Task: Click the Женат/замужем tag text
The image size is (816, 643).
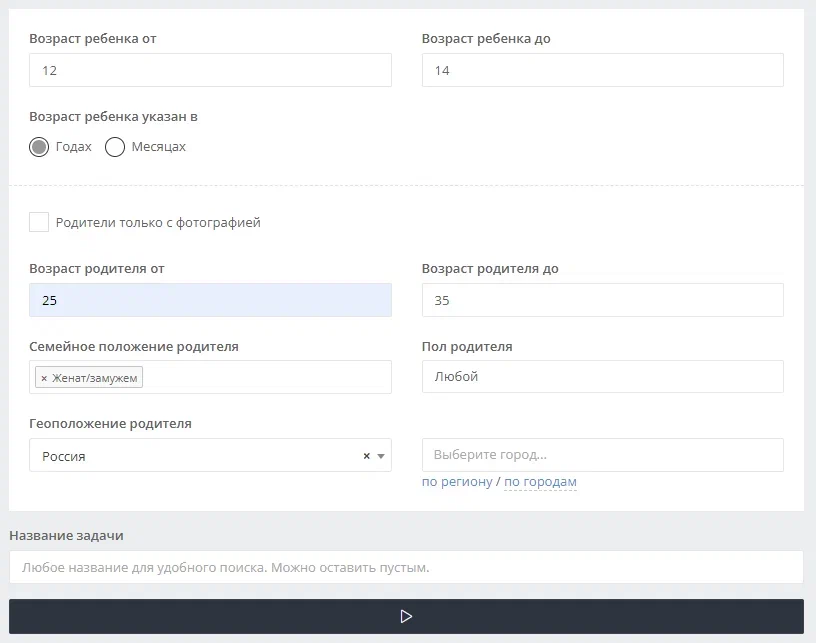Action: point(96,378)
